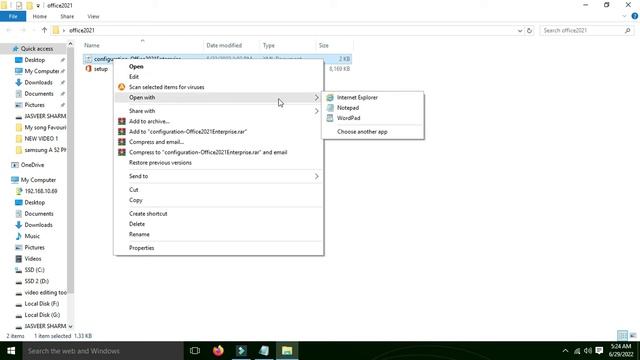Expand the ribbon with chevron

coord(624,16)
